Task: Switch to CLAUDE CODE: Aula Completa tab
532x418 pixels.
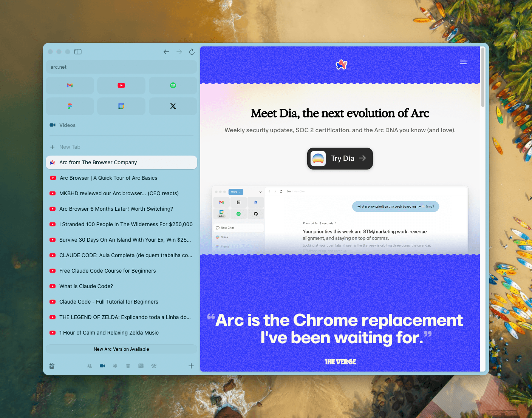Action: pos(121,255)
